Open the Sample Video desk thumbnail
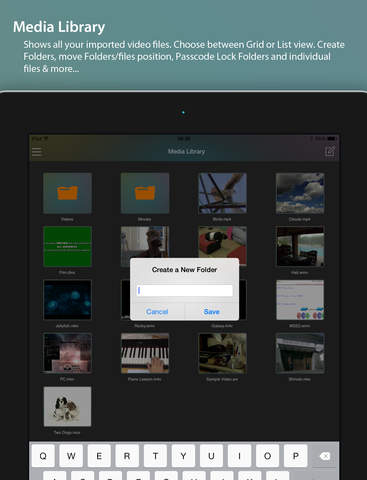This screenshot has height=480, width=367. pyautogui.click(x=222, y=353)
